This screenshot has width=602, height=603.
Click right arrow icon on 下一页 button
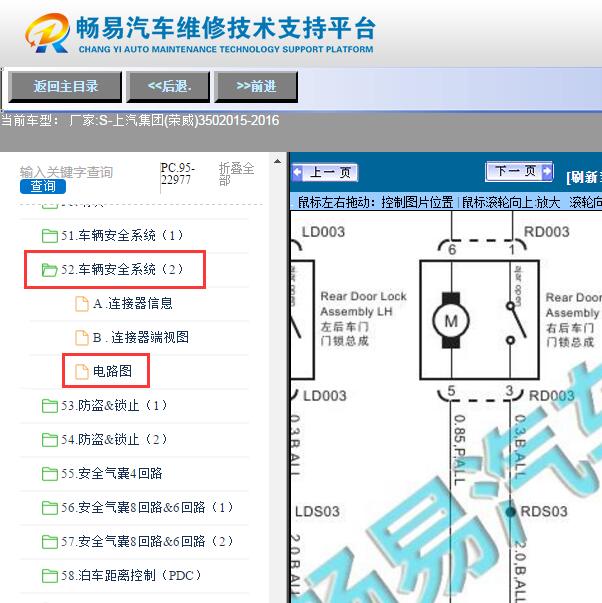[547, 171]
